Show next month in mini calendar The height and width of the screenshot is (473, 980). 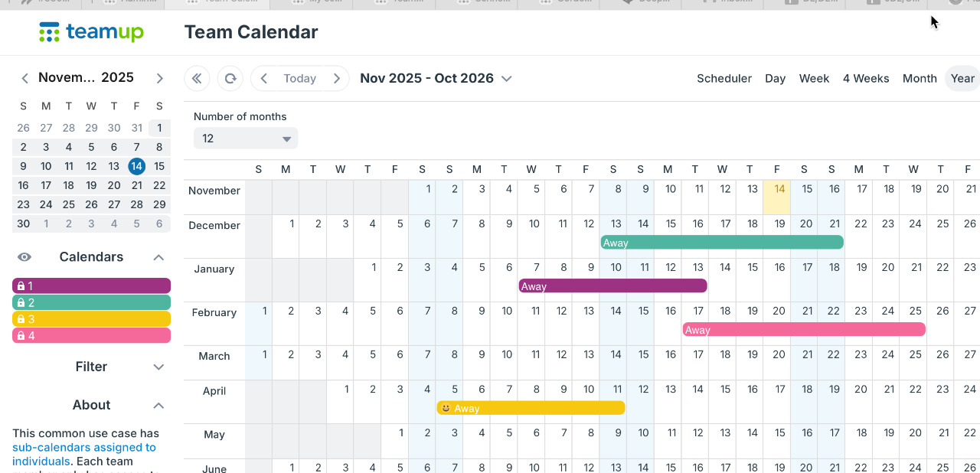[x=159, y=78]
